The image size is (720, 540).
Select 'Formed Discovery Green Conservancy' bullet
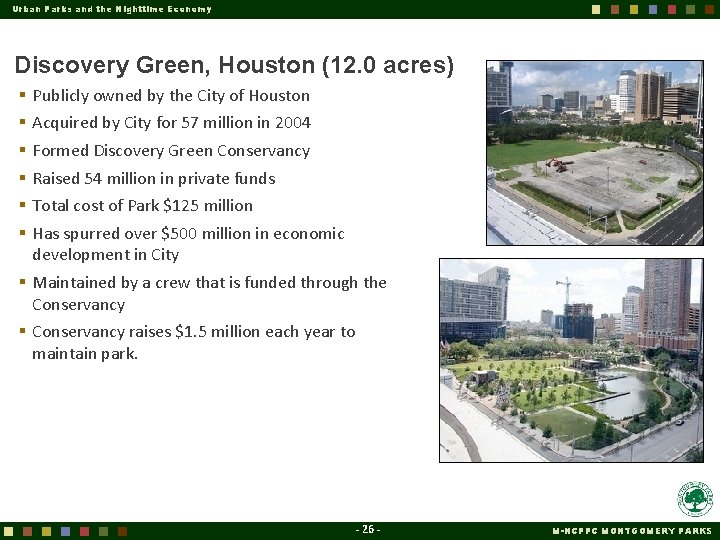pyautogui.click(x=171, y=151)
